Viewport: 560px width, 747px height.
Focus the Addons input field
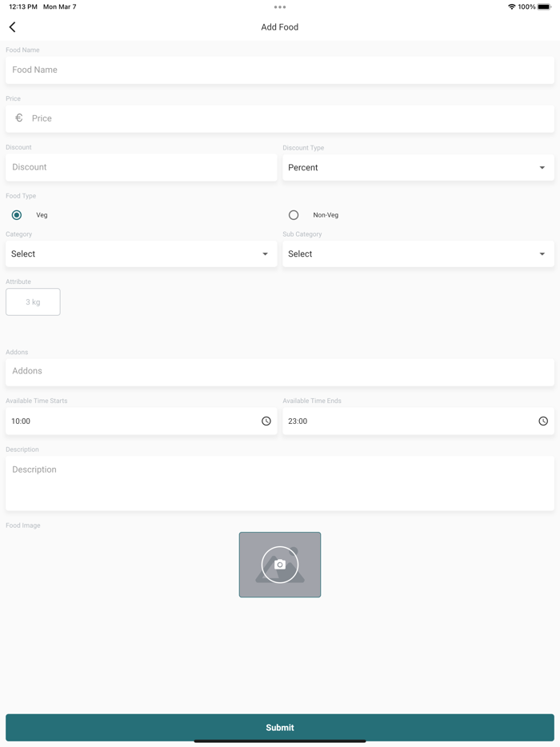coord(280,372)
